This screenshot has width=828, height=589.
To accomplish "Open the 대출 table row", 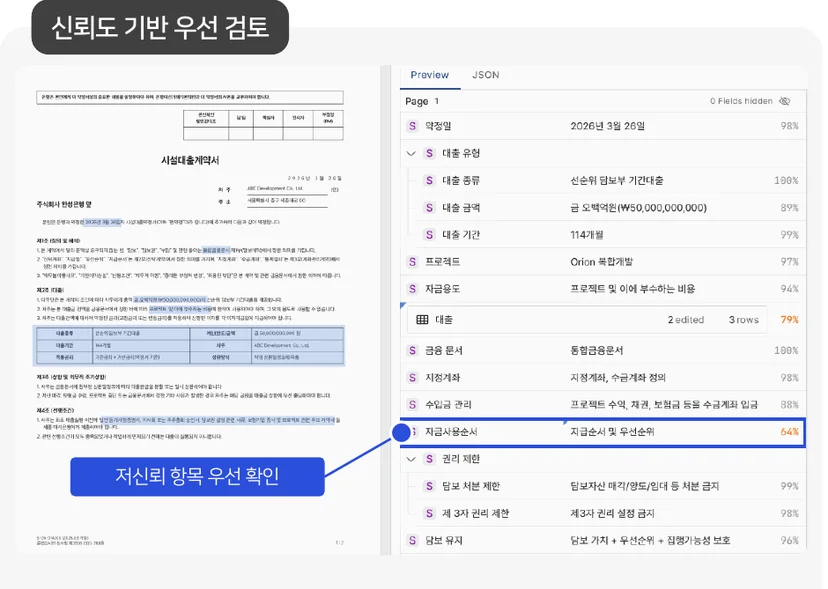I will [x=587, y=320].
